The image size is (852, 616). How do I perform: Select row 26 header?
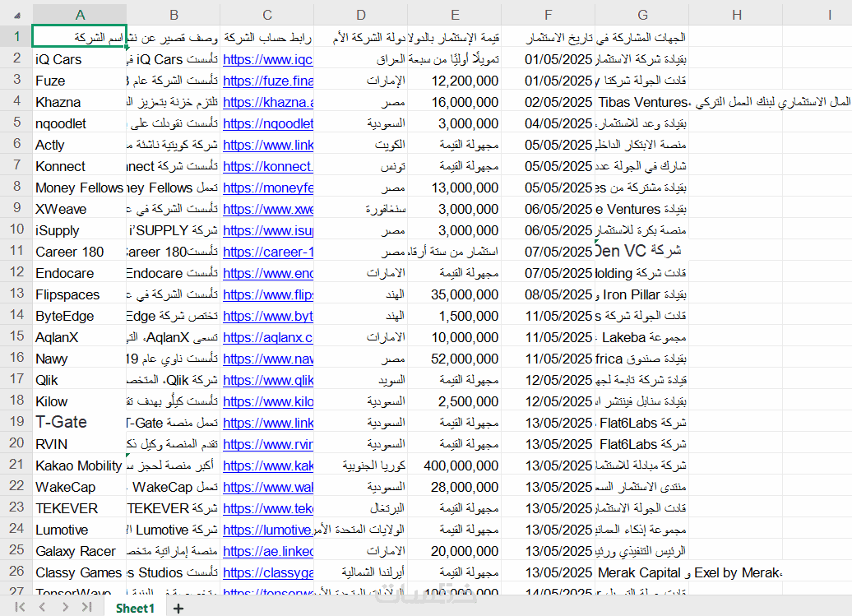16,572
